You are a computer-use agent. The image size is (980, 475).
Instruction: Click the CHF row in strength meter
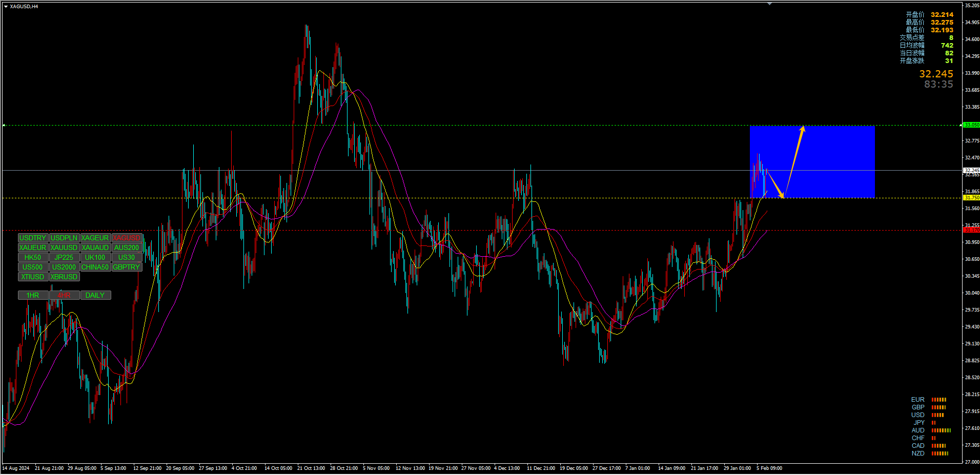924,438
